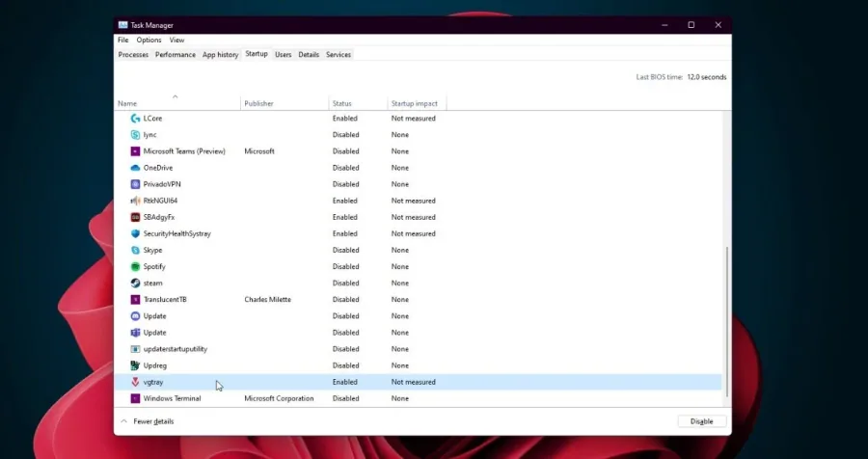Sort by Startup impact column header
The height and width of the screenshot is (459, 868).
pos(417,103)
